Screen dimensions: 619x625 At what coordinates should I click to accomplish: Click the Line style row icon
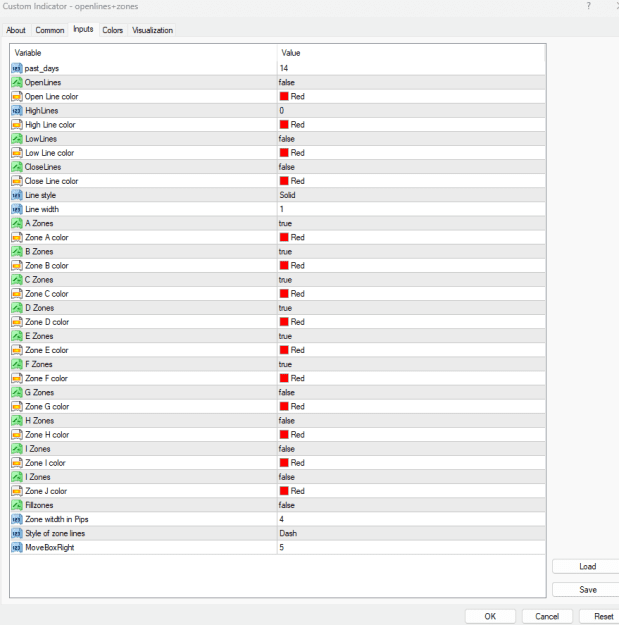17,195
